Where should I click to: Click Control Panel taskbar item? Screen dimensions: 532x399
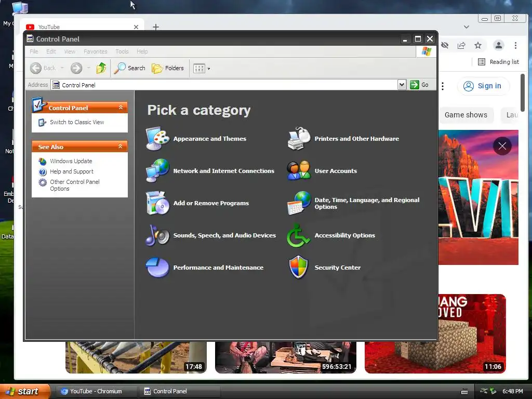(x=180, y=391)
